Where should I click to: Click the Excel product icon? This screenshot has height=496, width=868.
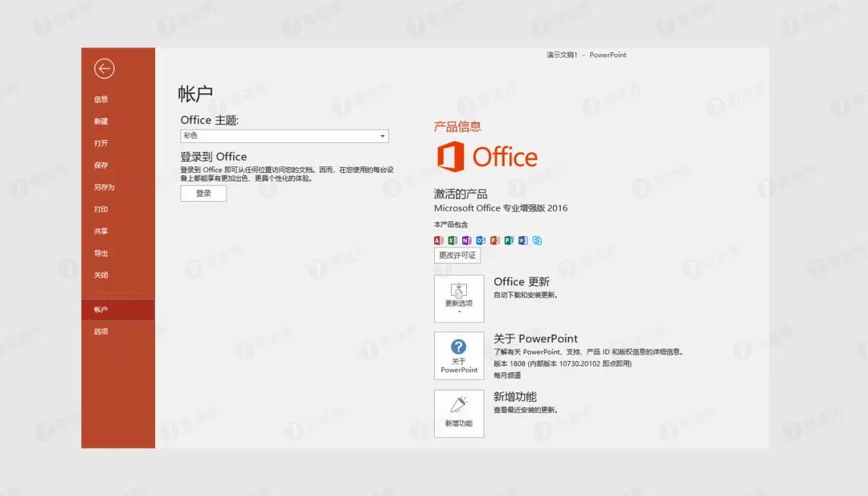click(x=452, y=240)
